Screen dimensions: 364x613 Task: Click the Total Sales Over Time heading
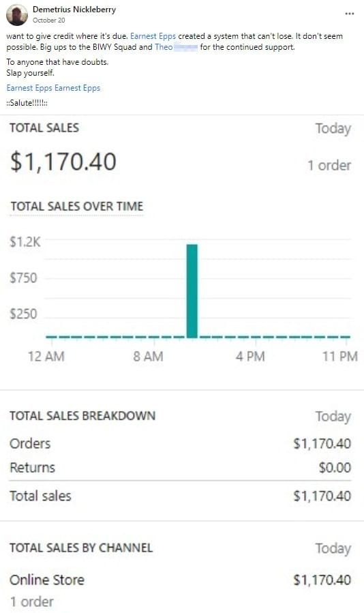[77, 207]
